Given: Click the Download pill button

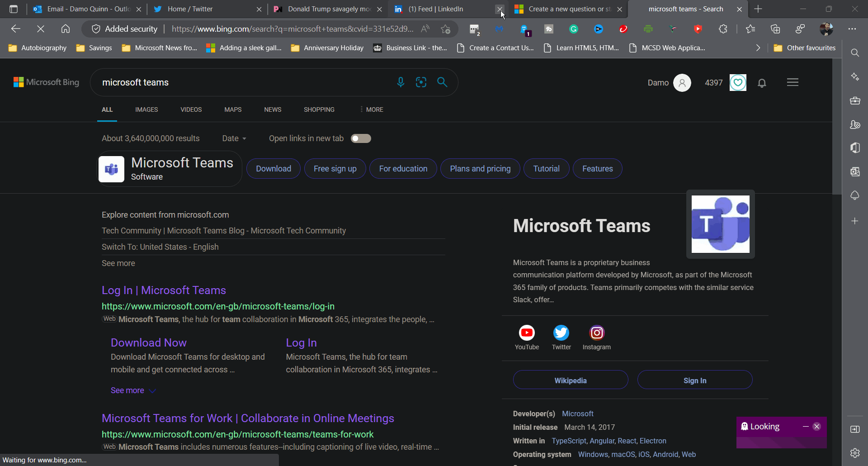Looking at the screenshot, I should coord(274,169).
